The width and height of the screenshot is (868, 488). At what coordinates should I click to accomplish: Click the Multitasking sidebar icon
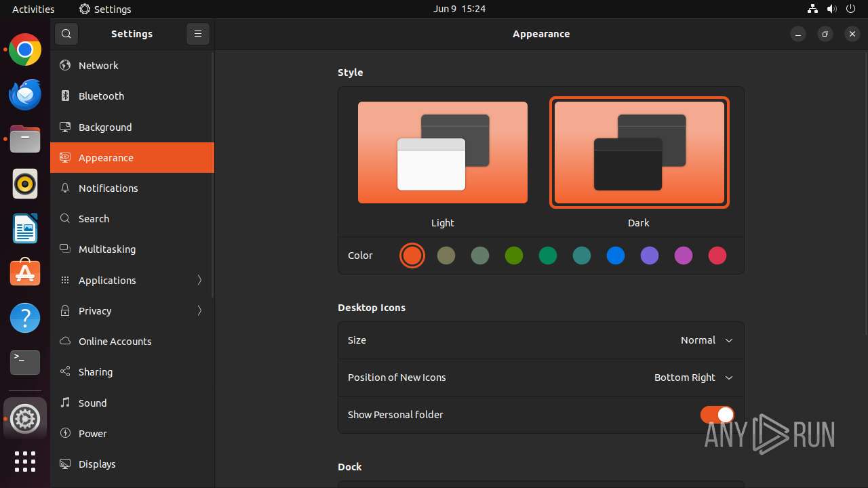coord(65,249)
